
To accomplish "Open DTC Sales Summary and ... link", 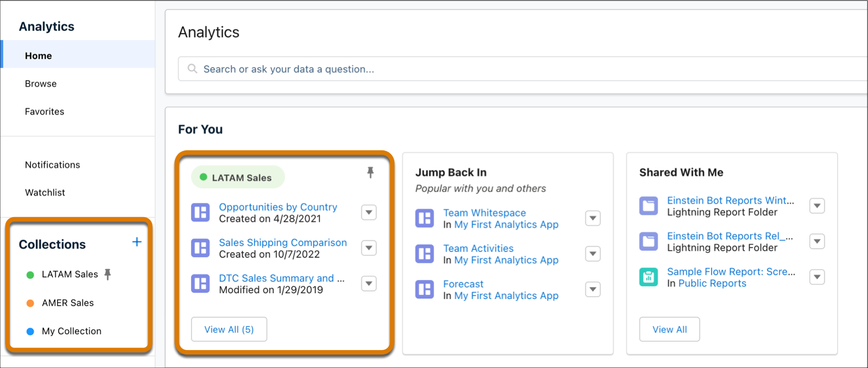I will [x=282, y=278].
